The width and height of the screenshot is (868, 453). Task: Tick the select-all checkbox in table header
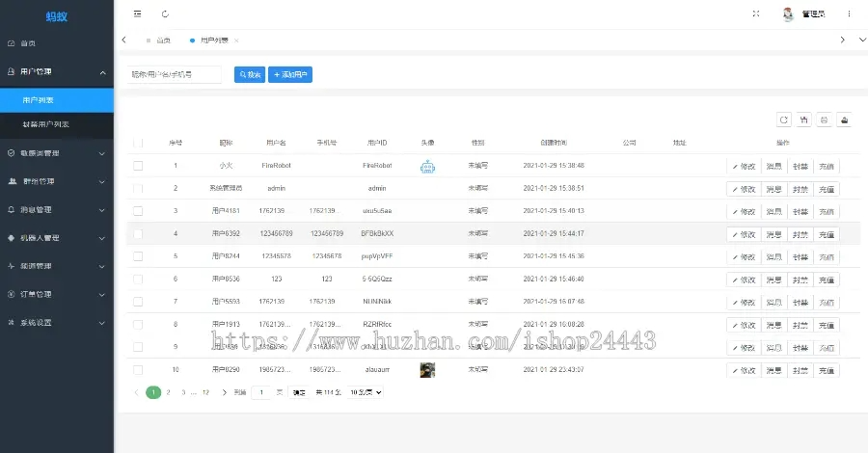point(138,143)
